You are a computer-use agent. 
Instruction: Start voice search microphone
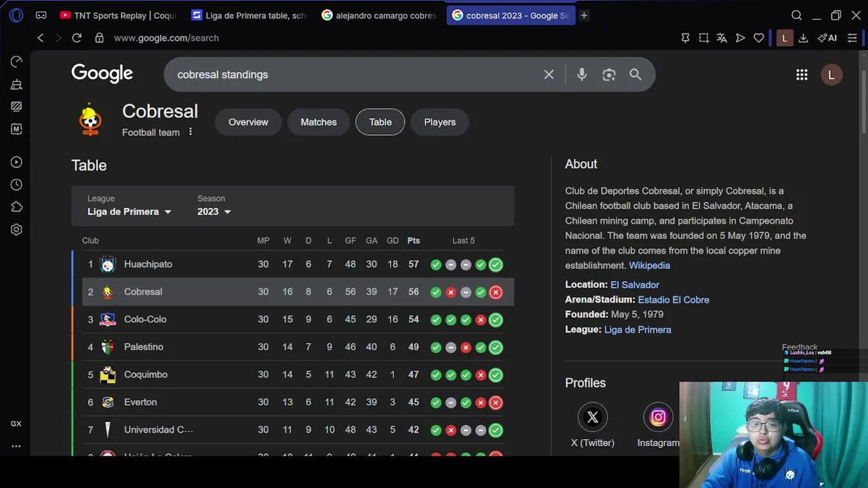[582, 75]
